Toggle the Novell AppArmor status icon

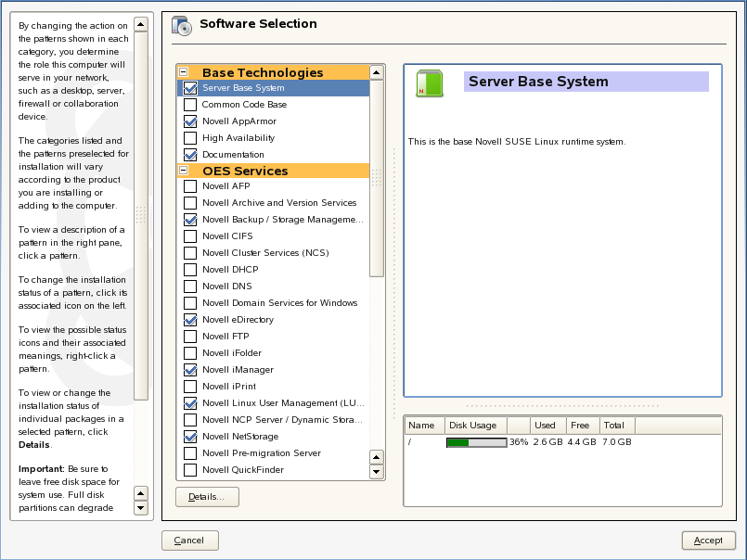click(190, 121)
